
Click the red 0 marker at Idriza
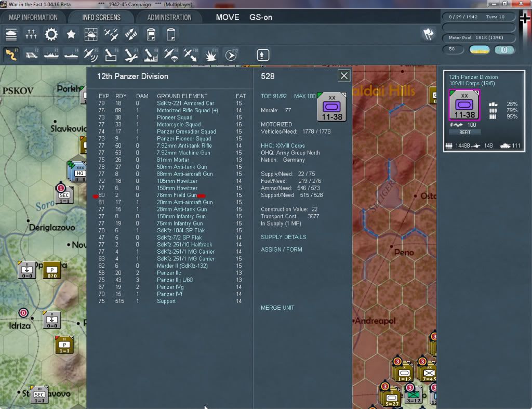23,313
